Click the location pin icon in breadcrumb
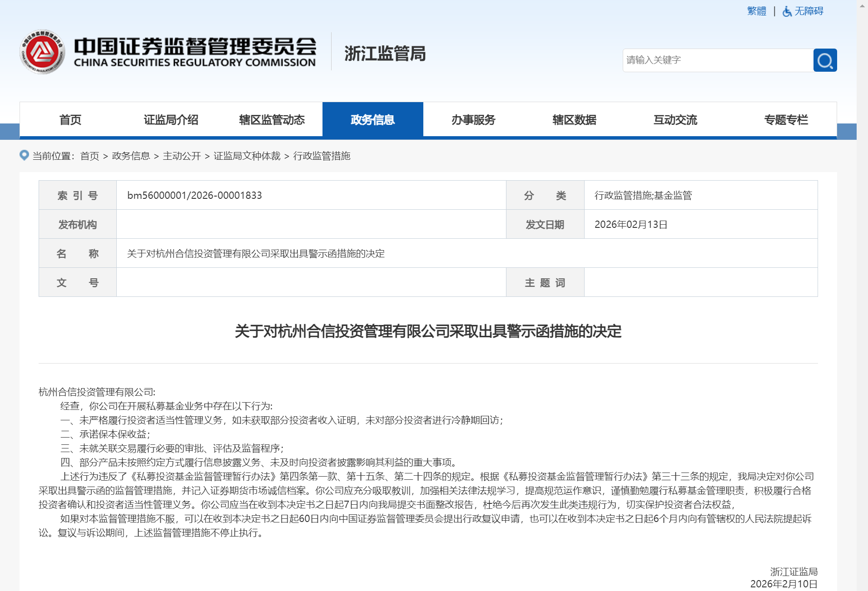 coord(25,156)
